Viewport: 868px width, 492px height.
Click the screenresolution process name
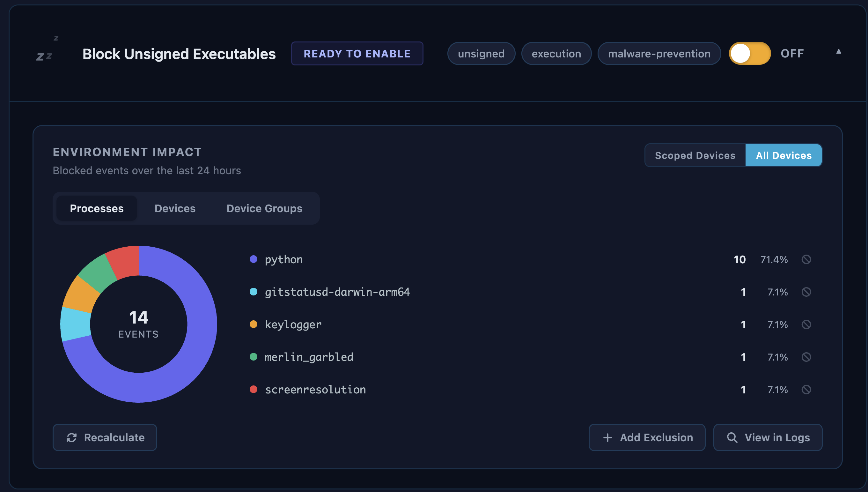tap(315, 390)
